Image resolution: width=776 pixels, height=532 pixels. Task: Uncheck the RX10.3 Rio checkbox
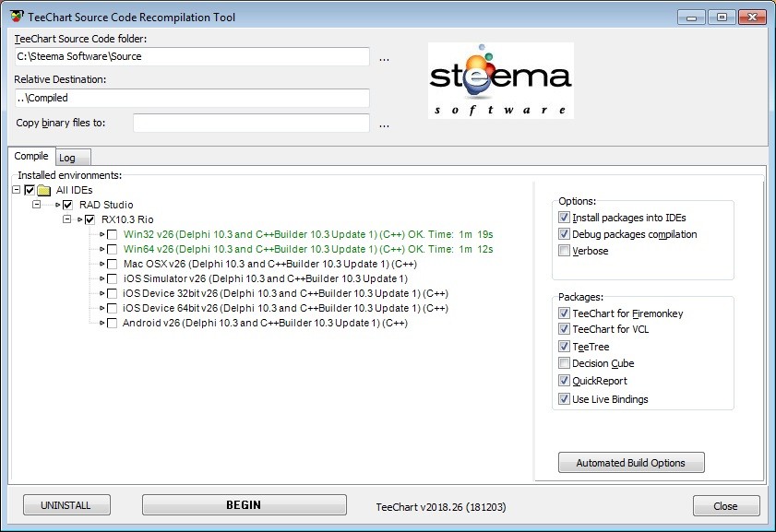90,220
